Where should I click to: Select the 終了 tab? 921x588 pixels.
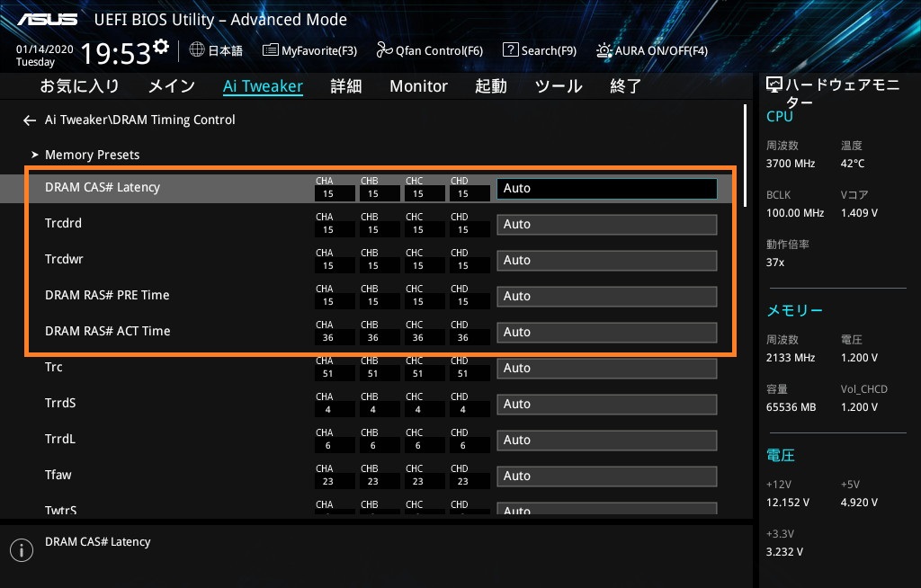point(626,86)
